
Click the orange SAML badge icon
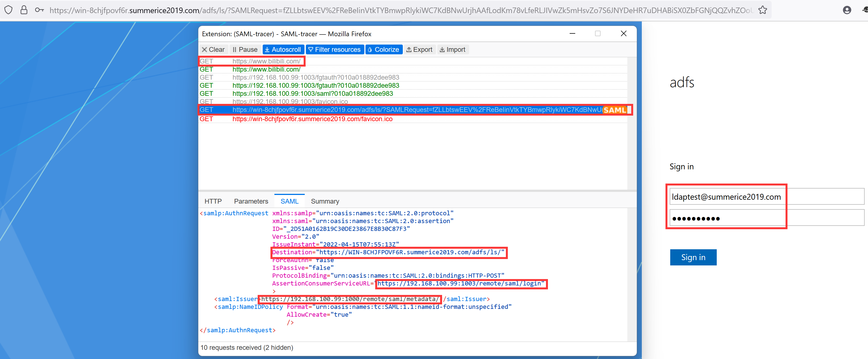point(615,110)
